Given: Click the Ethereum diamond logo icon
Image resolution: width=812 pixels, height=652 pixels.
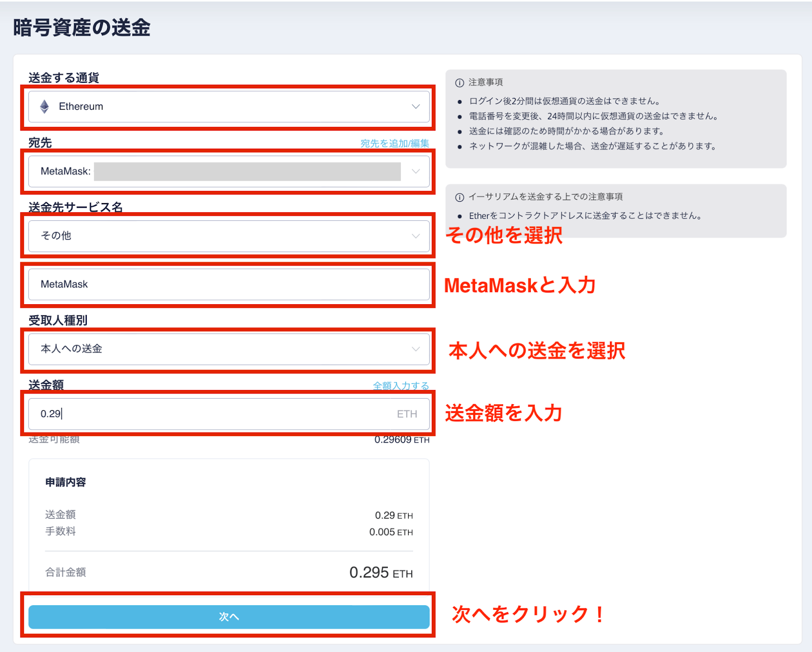Looking at the screenshot, I should click(x=45, y=107).
